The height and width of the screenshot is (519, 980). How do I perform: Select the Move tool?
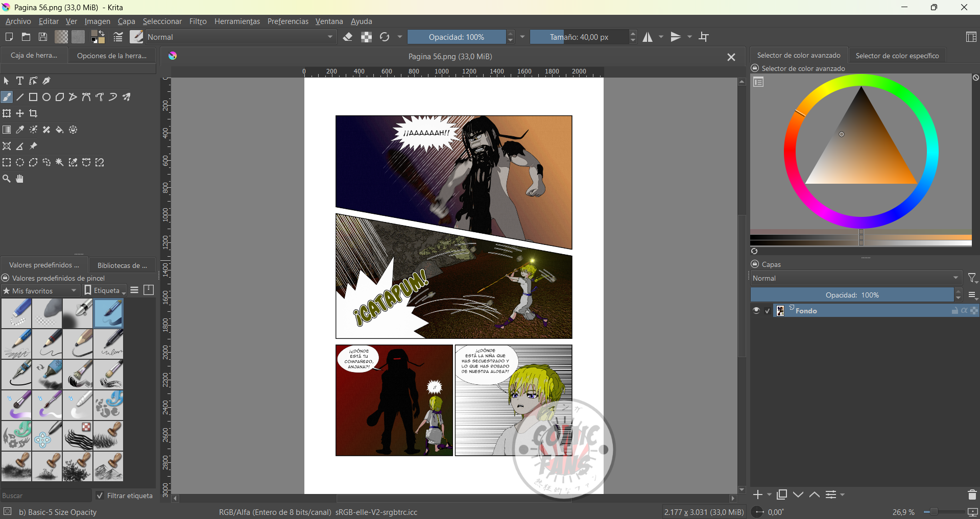[x=20, y=114]
